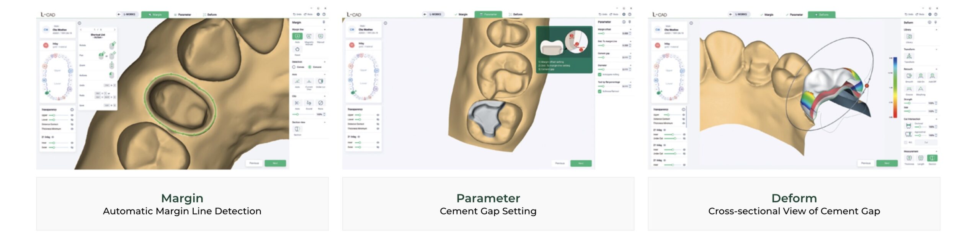
Task: Adjust the Strength slider in Retouch
Action: 915,103
